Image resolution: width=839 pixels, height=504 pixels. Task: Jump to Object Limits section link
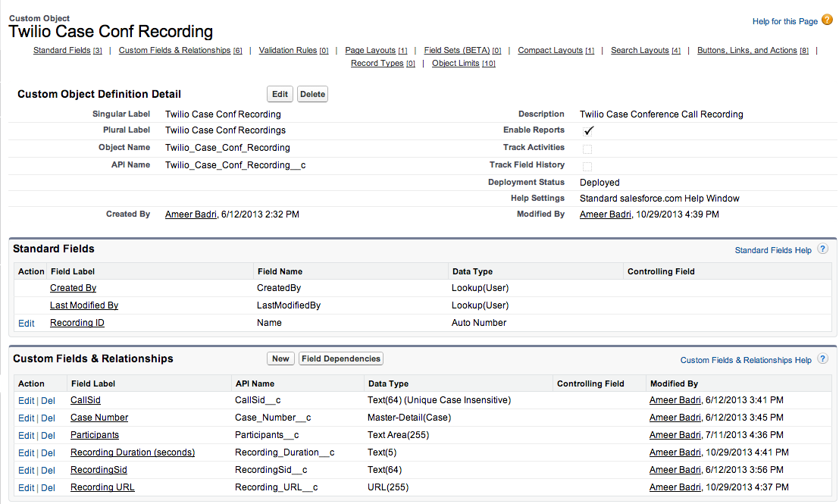coord(464,63)
